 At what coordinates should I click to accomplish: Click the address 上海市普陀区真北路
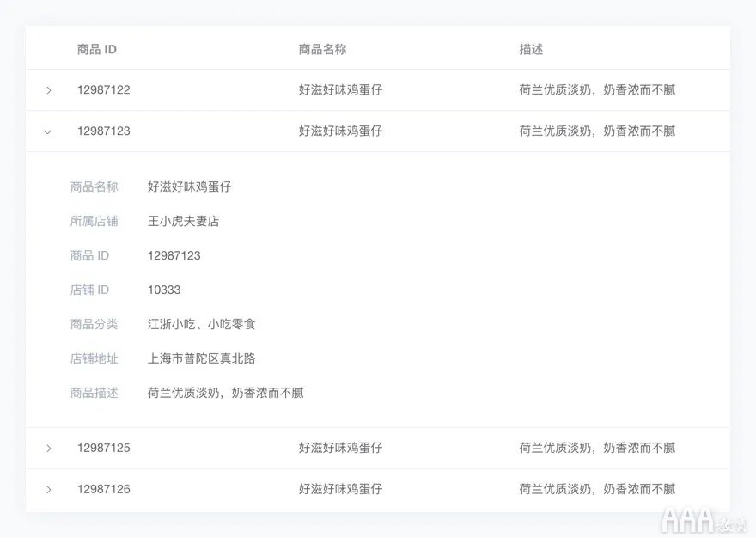[202, 358]
